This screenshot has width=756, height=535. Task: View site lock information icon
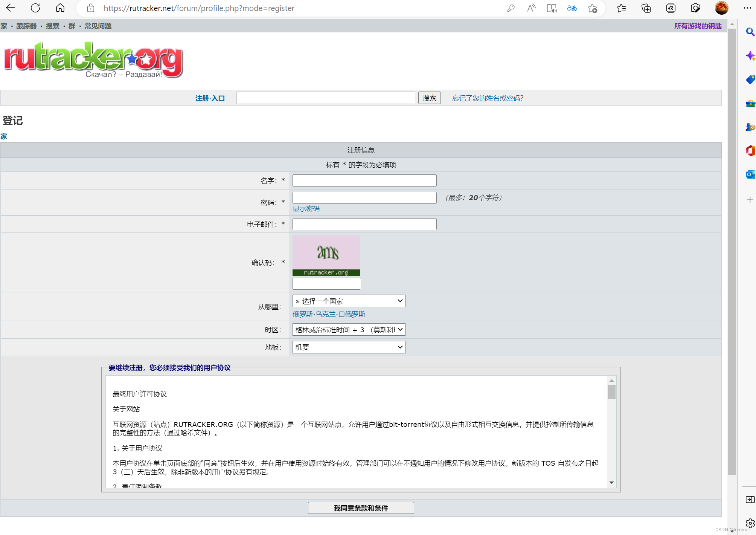tap(90, 8)
